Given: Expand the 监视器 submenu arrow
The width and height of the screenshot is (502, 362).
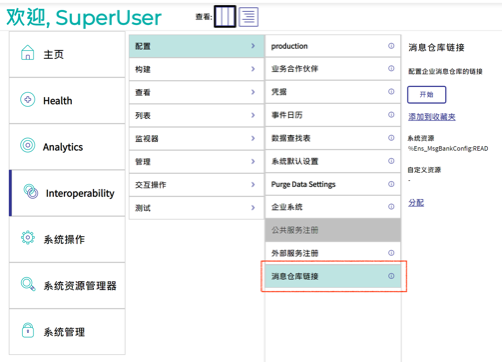Looking at the screenshot, I should pyautogui.click(x=253, y=138).
